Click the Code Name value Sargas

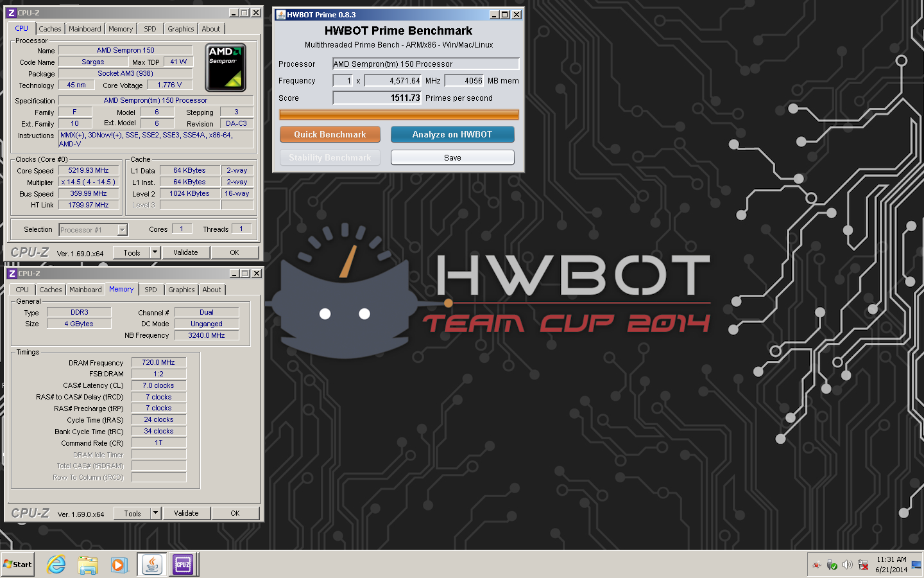93,62
